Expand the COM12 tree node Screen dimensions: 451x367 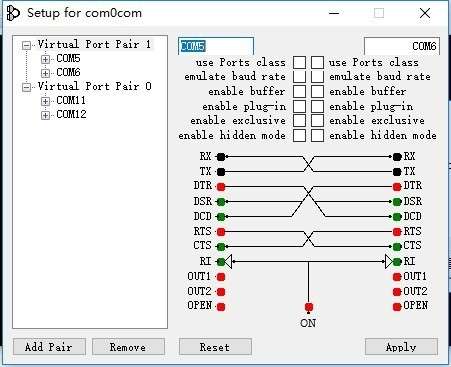(45, 115)
